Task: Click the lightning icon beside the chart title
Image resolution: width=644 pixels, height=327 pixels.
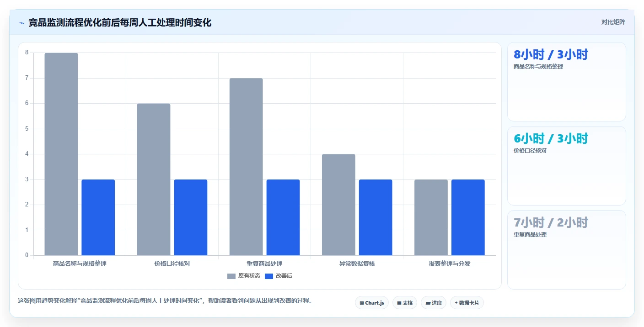Action: [x=22, y=23]
